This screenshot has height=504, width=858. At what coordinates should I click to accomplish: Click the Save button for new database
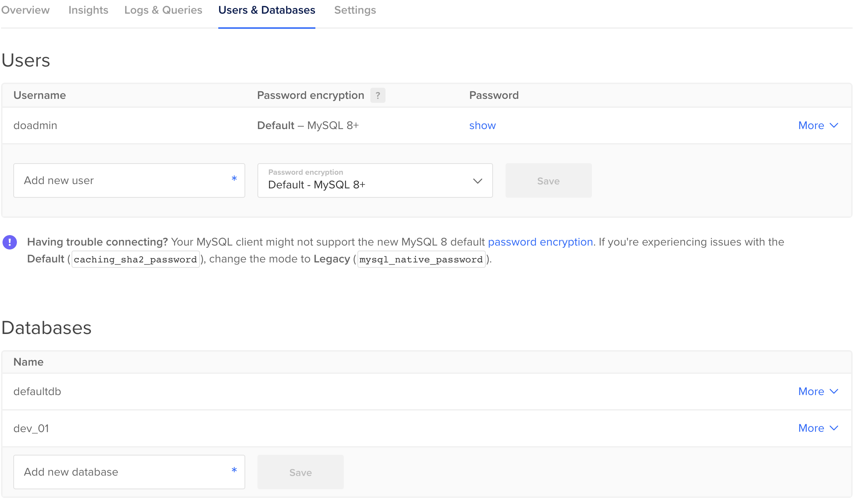(300, 472)
